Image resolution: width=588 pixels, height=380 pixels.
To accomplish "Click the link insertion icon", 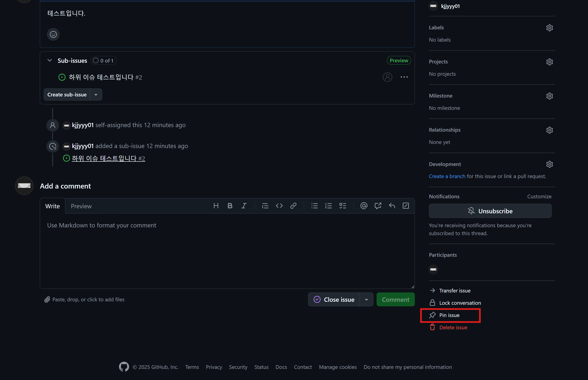I will click(x=293, y=206).
